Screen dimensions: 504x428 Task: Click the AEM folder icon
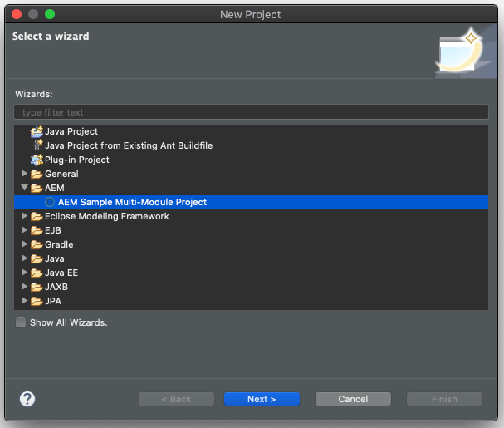[x=37, y=189]
